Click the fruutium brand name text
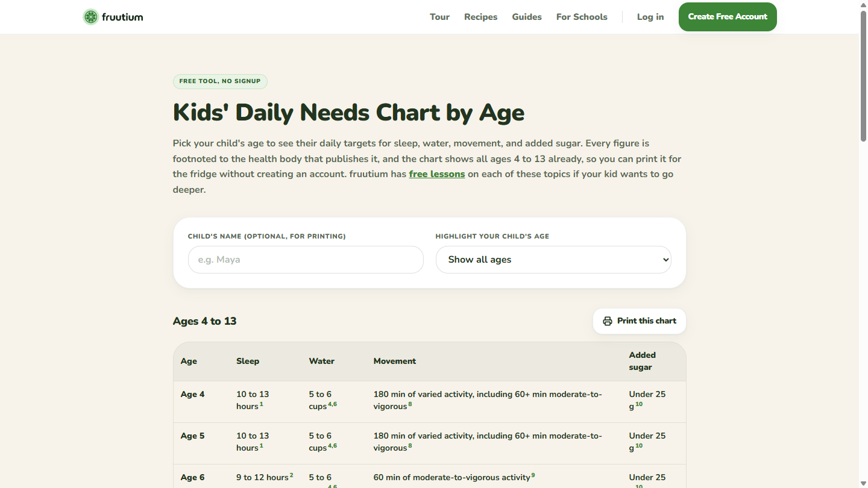 pyautogui.click(x=123, y=17)
